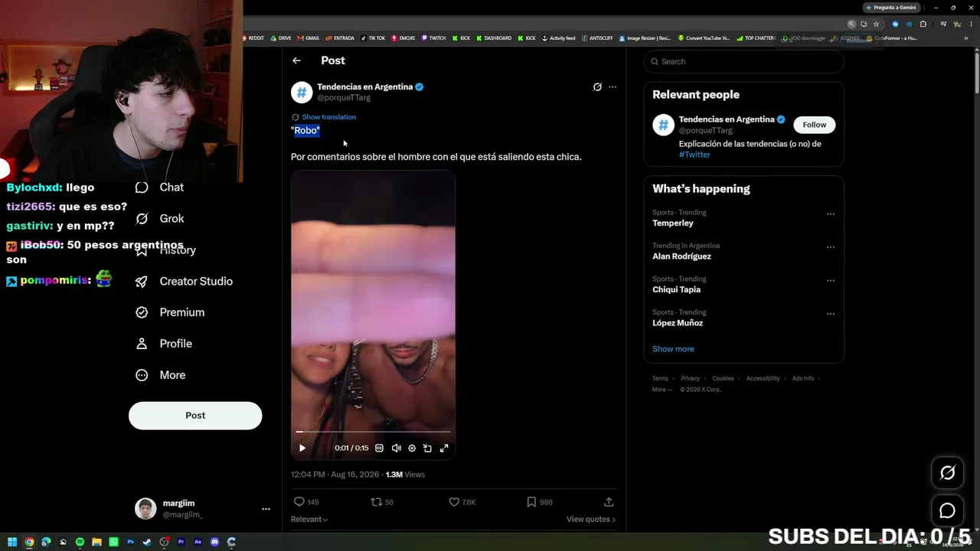980x551 pixels.
Task: Open López Muñoz trending topic
Action: click(678, 323)
